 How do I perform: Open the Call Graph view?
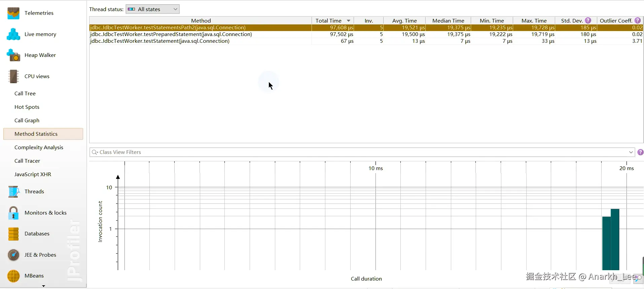pyautogui.click(x=27, y=120)
